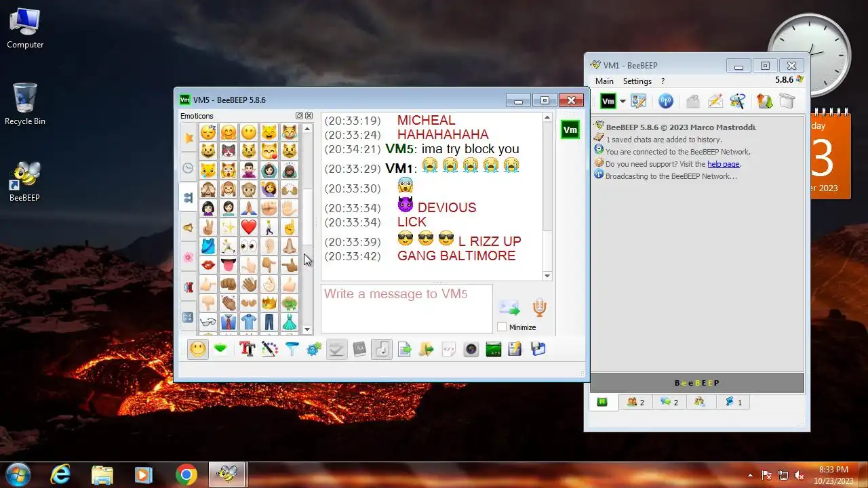Open chat font selector (TT icon)

(x=247, y=349)
